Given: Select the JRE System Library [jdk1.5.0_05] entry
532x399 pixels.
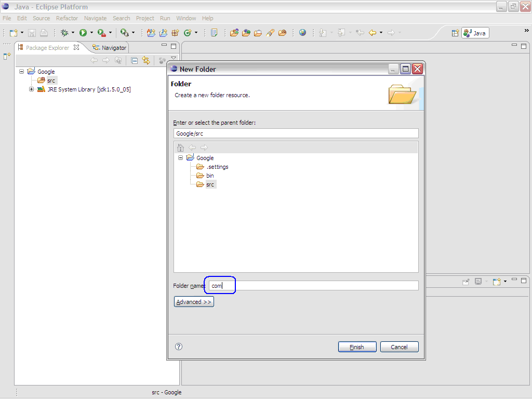Looking at the screenshot, I should 89,89.
